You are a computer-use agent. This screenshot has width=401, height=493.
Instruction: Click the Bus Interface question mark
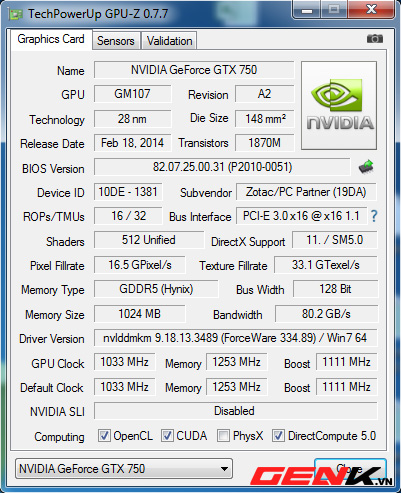pos(374,216)
